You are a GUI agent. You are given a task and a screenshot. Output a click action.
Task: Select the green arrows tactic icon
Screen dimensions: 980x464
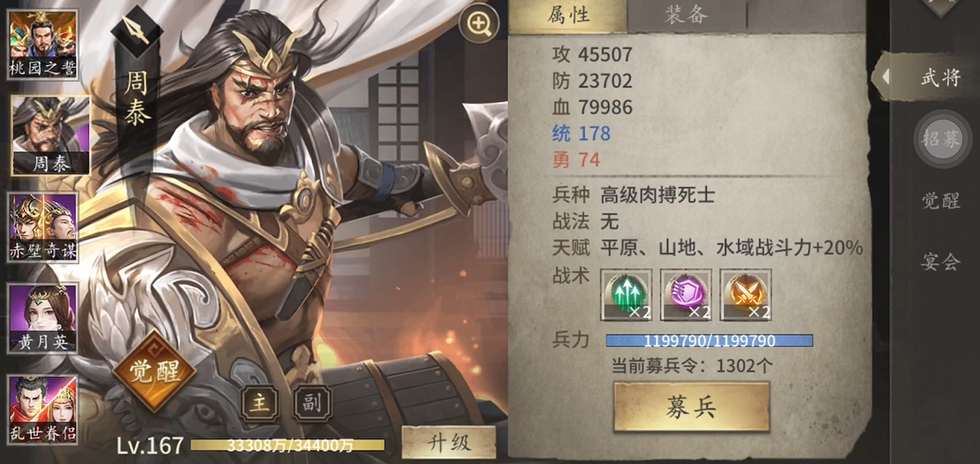[x=627, y=295]
